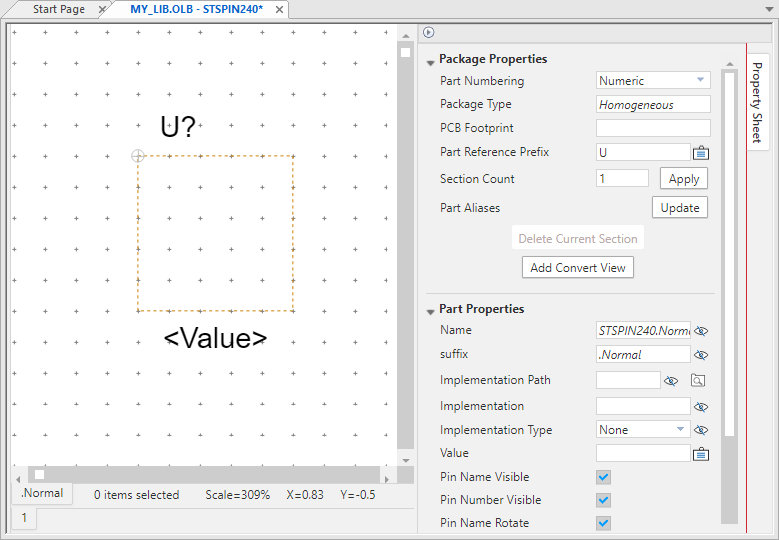Click the browse icon for Implementation Path
779x540 pixels.
coord(698,381)
